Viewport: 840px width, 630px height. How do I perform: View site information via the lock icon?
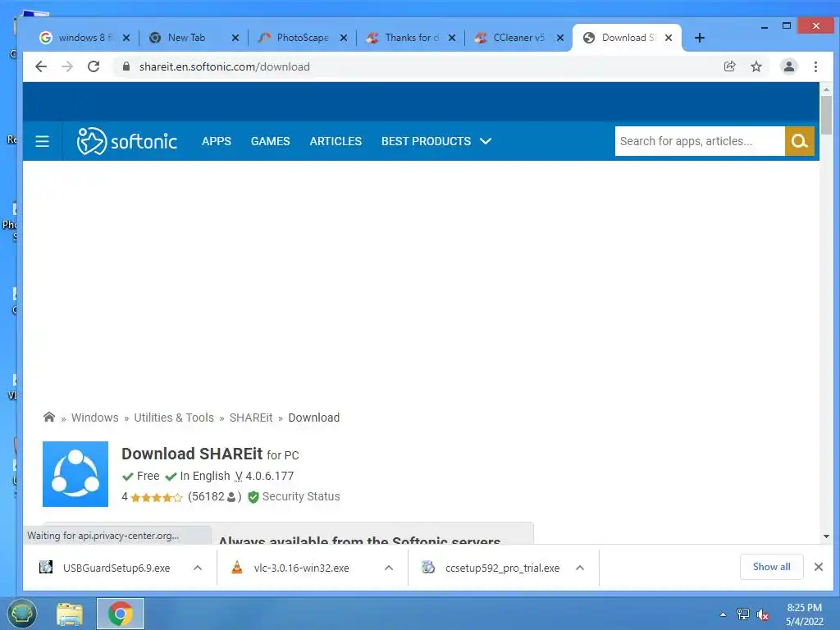click(x=126, y=66)
